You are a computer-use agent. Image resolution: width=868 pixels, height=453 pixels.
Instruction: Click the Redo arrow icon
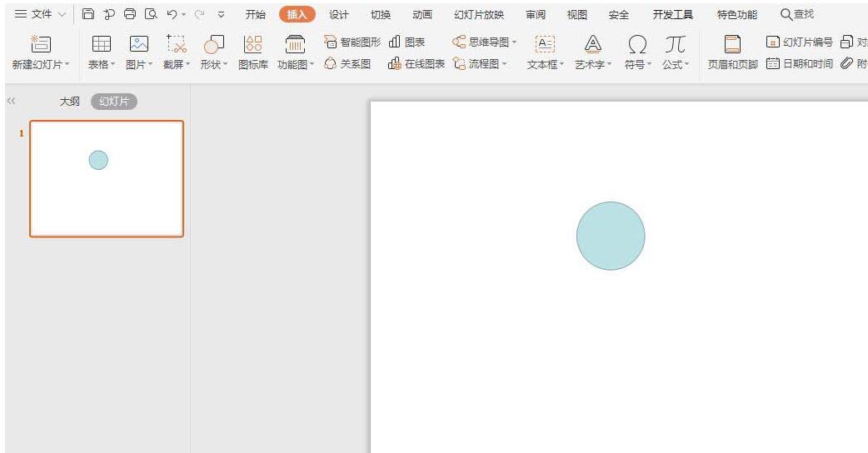[199, 14]
